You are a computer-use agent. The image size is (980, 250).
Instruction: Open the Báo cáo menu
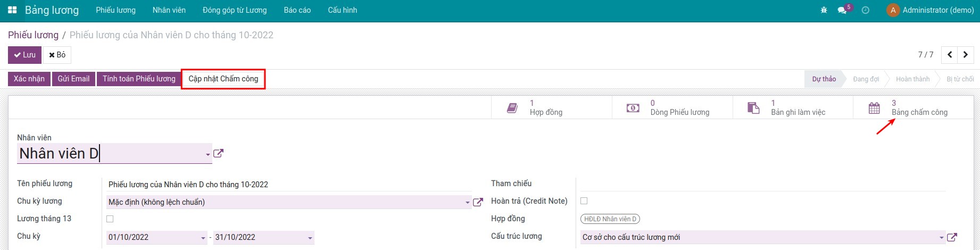(x=297, y=10)
